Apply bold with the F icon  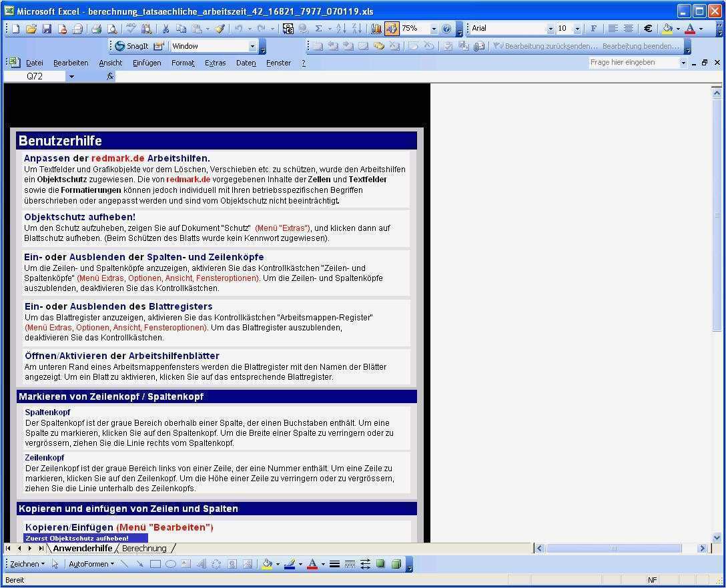(x=594, y=29)
